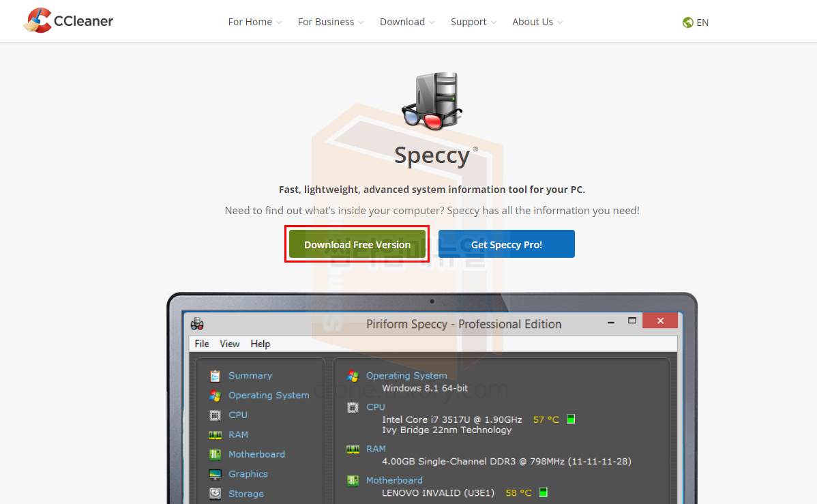Open the Operating System heading in summary pane

406,375
